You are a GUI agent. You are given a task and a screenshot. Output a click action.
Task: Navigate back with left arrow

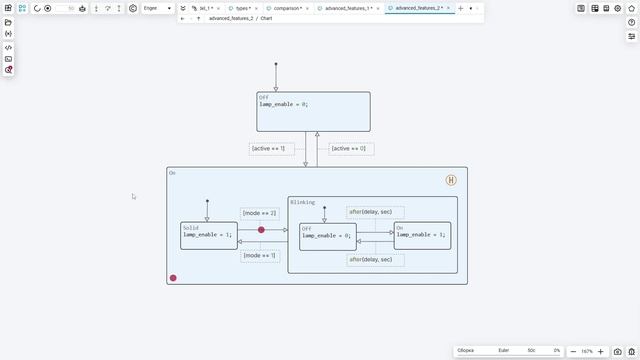tap(182, 18)
